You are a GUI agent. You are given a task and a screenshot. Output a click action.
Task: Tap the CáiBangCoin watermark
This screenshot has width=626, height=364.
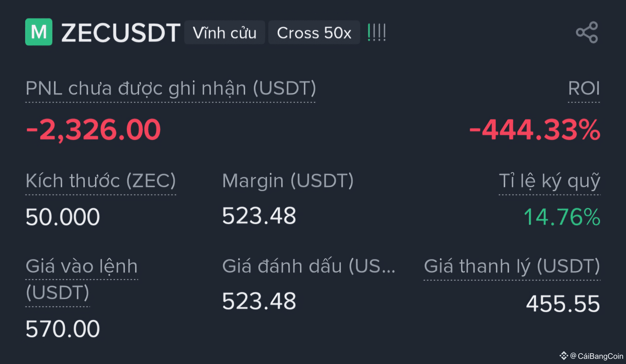click(591, 356)
